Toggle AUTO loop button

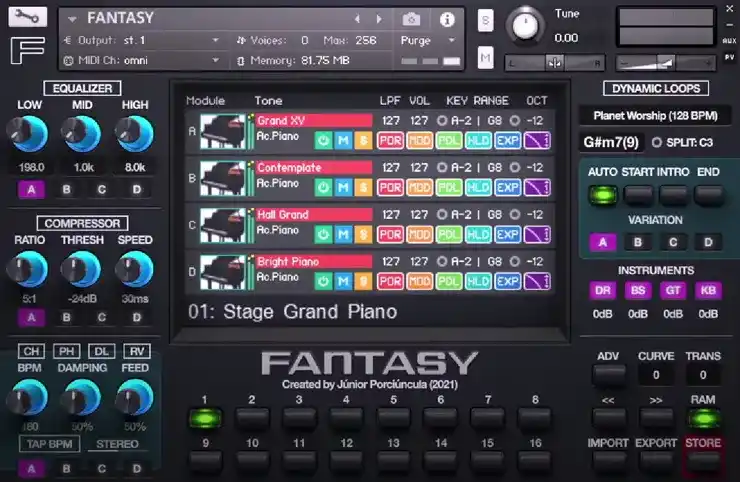coord(603,194)
